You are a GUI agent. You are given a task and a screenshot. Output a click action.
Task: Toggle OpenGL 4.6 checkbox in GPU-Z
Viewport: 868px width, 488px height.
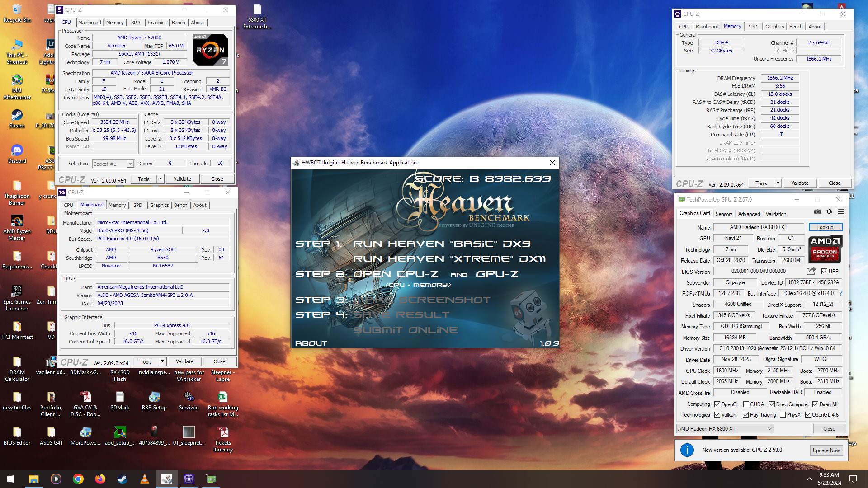pyautogui.click(x=808, y=415)
